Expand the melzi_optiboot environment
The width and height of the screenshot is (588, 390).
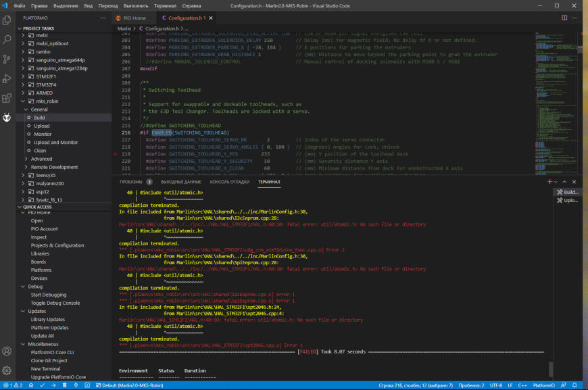click(23, 43)
